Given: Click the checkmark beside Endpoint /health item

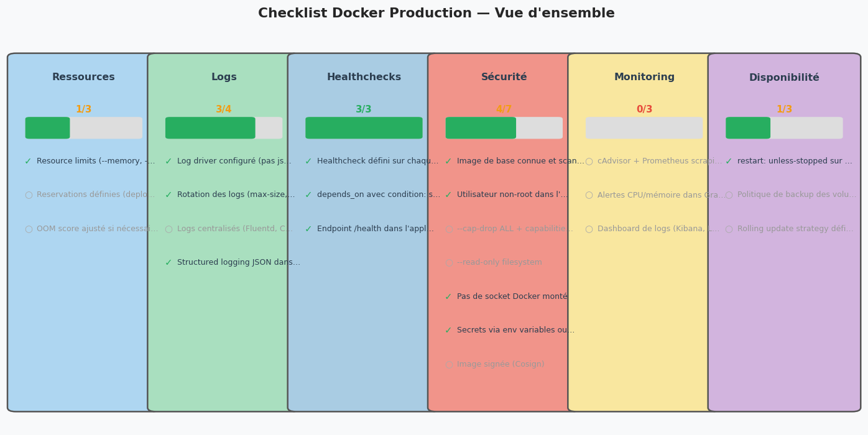Looking at the screenshot, I should (308, 229).
